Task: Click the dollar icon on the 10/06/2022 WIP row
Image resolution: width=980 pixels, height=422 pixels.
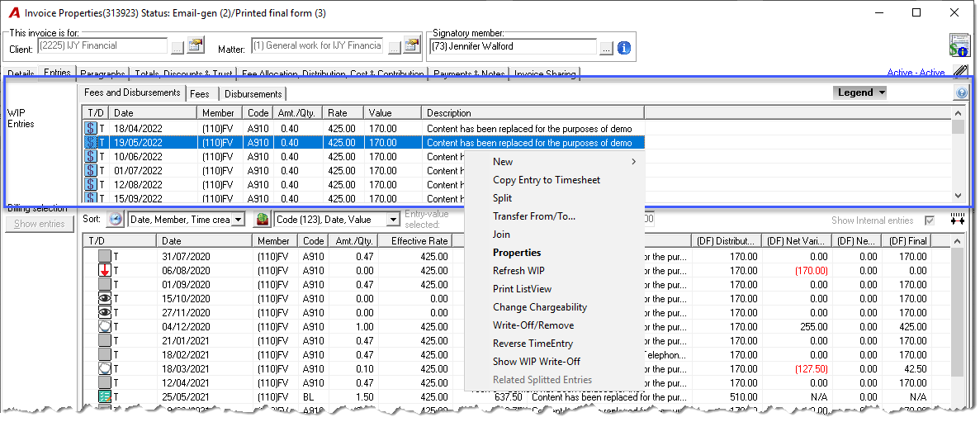Action: [92, 156]
